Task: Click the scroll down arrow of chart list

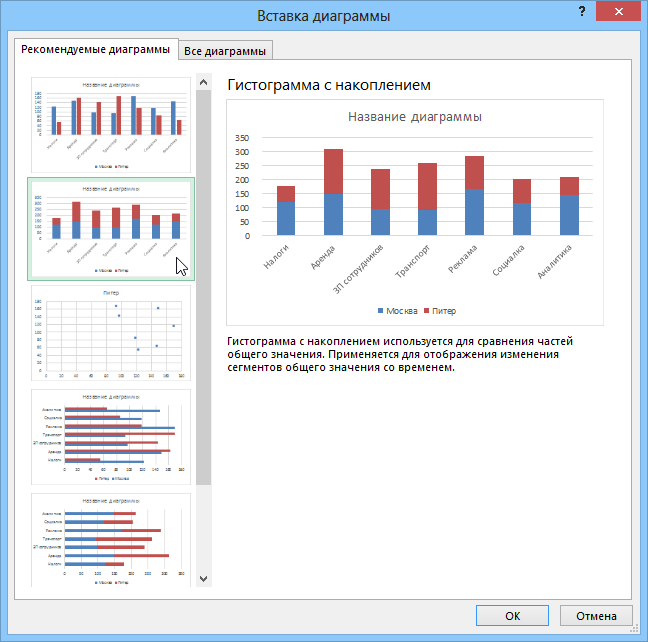Action: (x=203, y=578)
